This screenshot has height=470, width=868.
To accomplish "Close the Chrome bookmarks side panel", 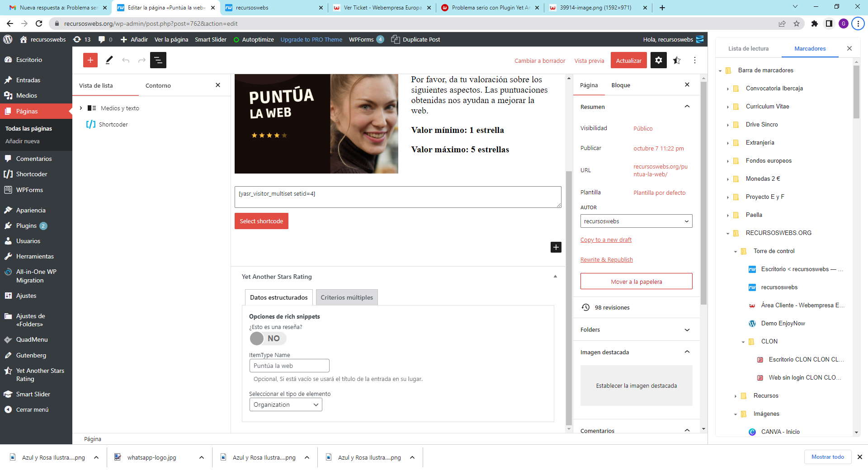I will (849, 48).
